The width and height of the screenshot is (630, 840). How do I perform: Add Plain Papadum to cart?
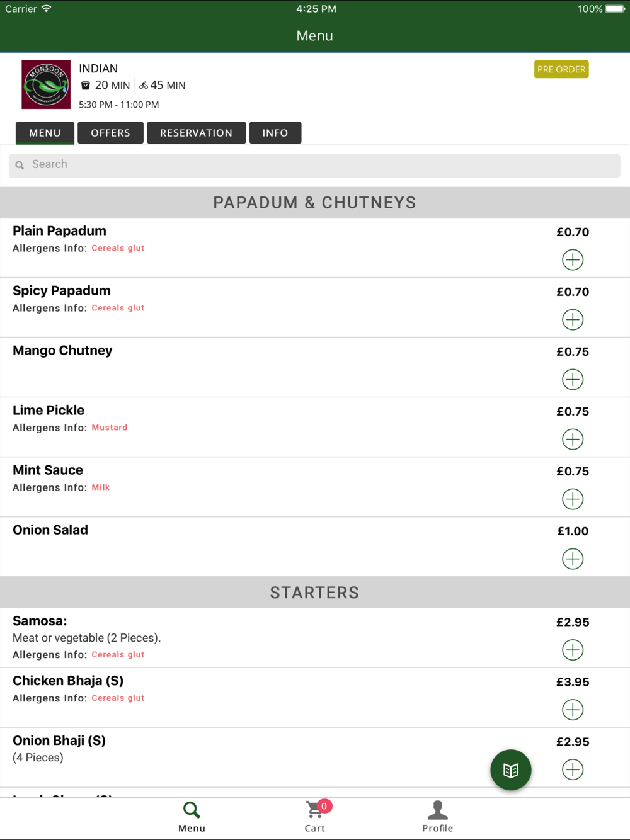(573, 259)
